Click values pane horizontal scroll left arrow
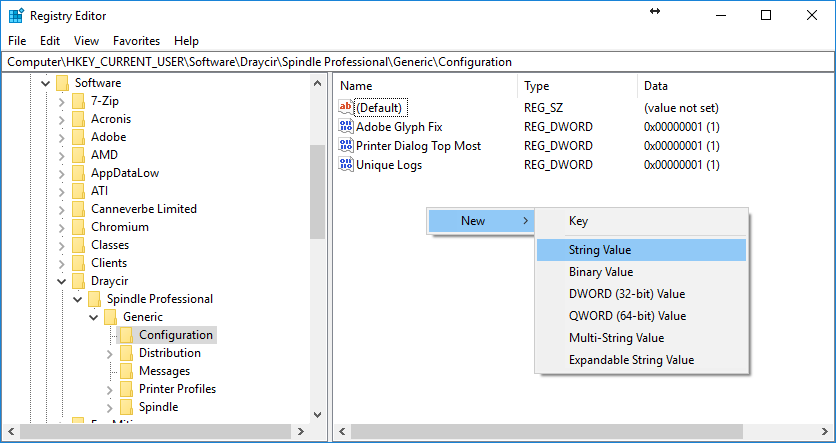The height and width of the screenshot is (443, 836). (x=342, y=431)
